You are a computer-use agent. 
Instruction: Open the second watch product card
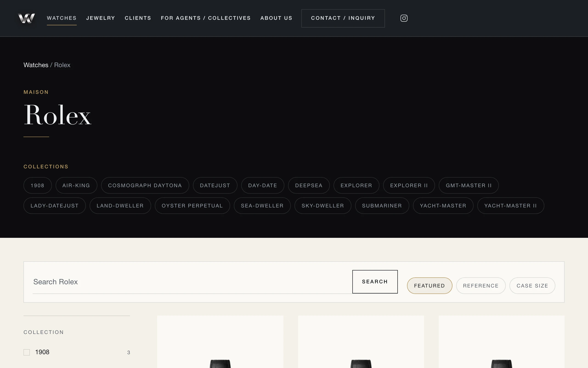361,342
